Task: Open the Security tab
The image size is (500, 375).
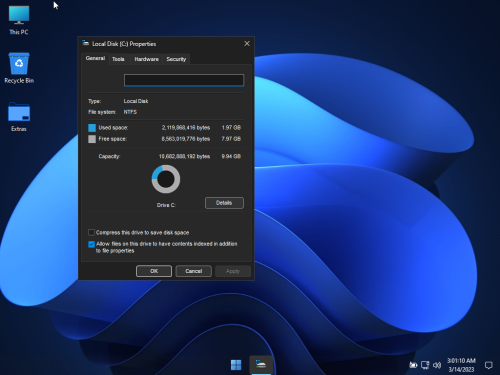Action: [176, 59]
